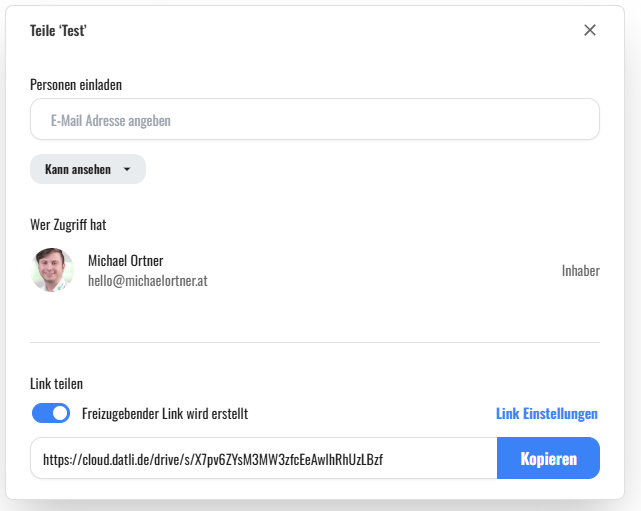
Task: Click the shareable cloud.datli.de URL field
Action: [263, 459]
